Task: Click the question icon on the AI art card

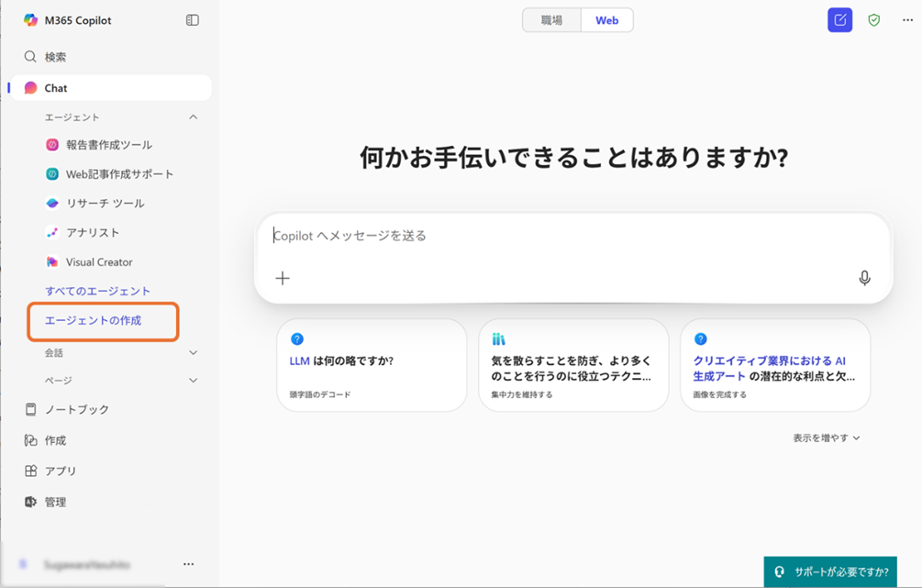Action: (x=700, y=338)
